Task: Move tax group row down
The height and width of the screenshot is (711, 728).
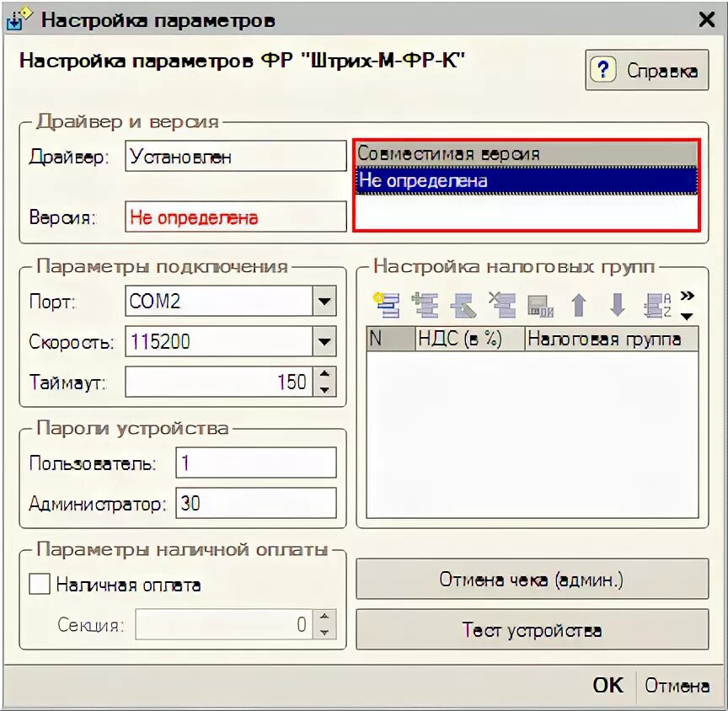Action: [617, 305]
